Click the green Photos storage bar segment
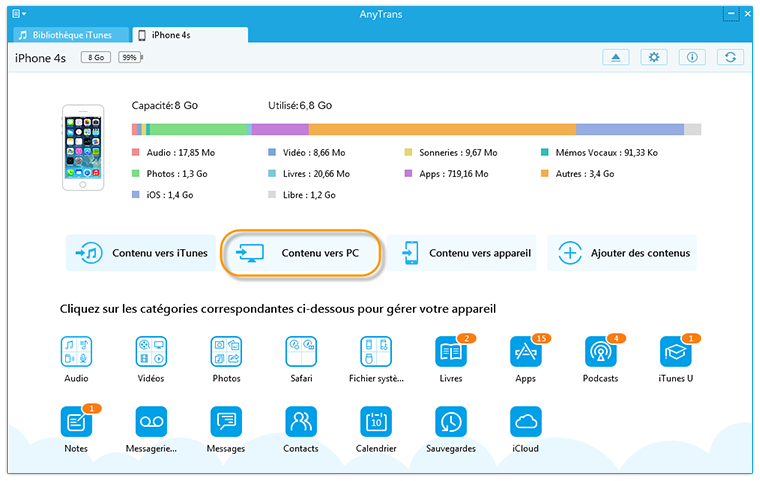 (198, 129)
